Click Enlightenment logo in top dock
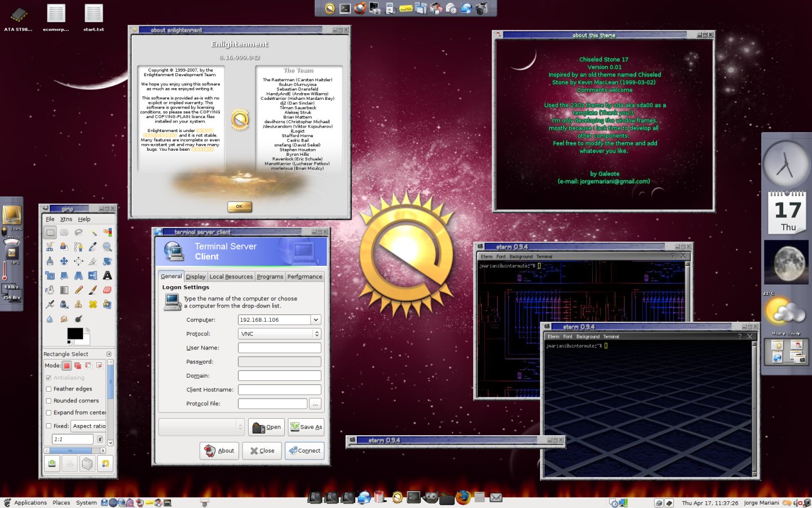Image resolution: width=812 pixels, height=508 pixels. [x=330, y=8]
